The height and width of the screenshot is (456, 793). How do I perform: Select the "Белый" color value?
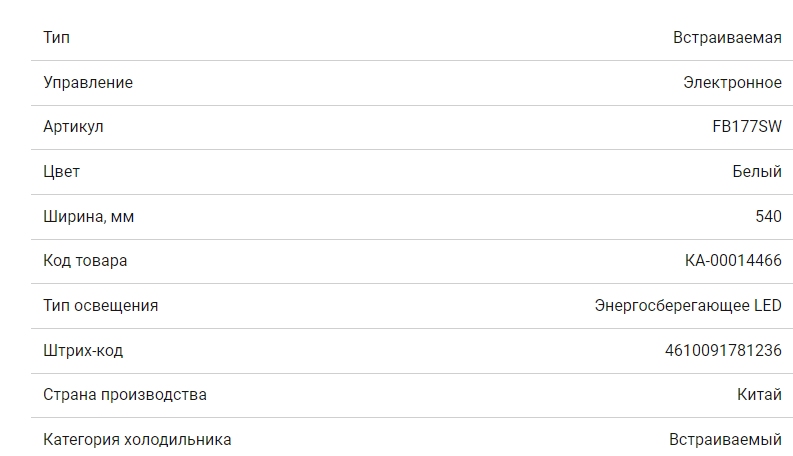pyautogui.click(x=757, y=172)
